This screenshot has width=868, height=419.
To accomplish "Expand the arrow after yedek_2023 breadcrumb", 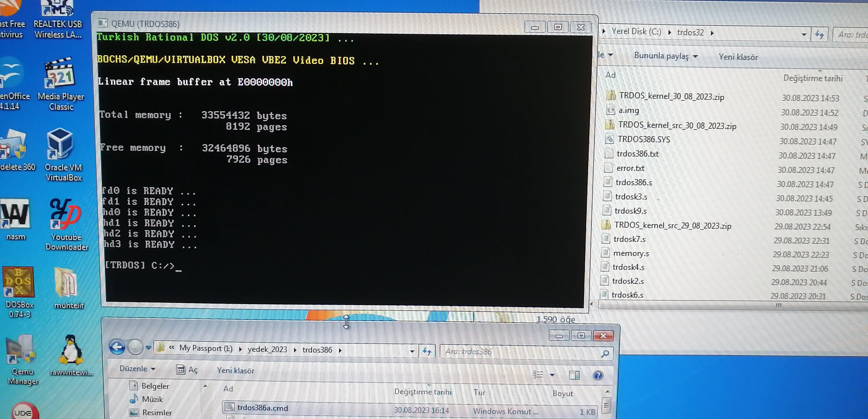I will coord(295,350).
